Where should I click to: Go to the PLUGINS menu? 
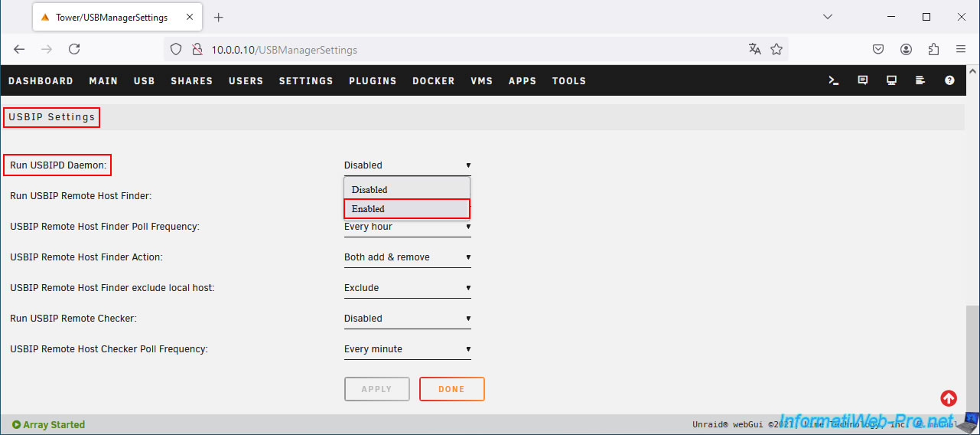pos(373,80)
